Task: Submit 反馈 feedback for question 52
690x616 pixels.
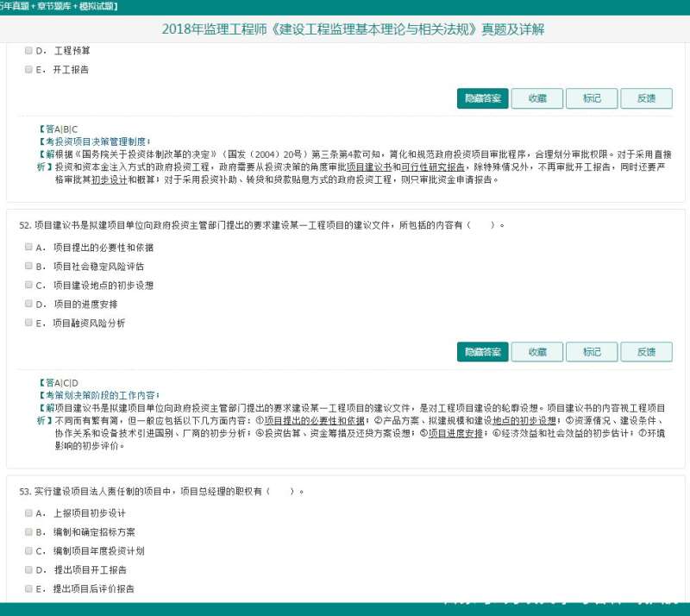Action: coord(647,352)
